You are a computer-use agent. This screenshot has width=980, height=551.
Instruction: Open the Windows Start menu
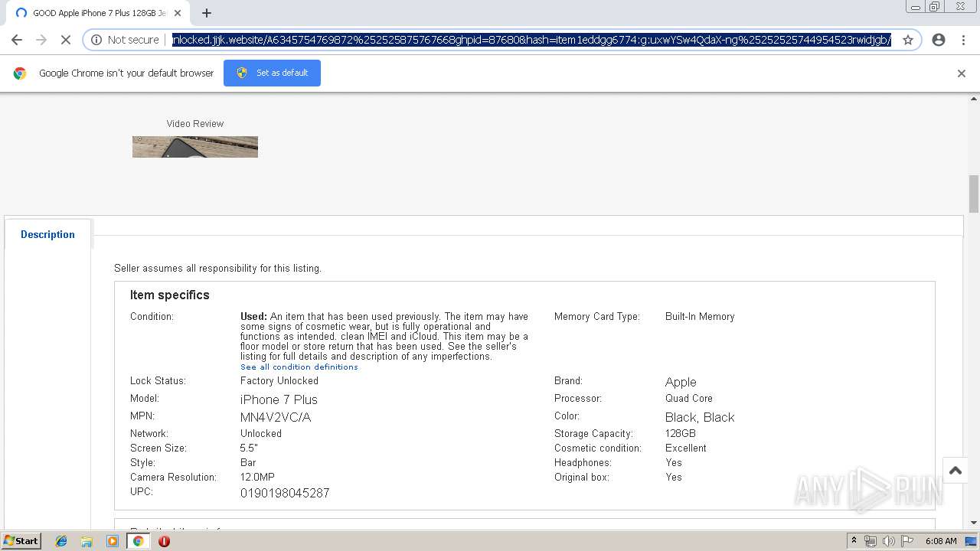point(21,540)
